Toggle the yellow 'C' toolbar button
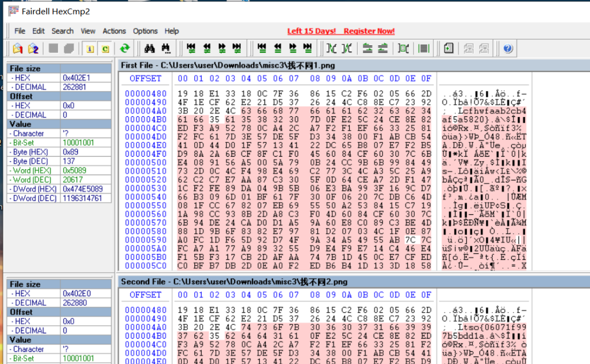The image size is (590, 364). pyautogui.click(x=105, y=48)
